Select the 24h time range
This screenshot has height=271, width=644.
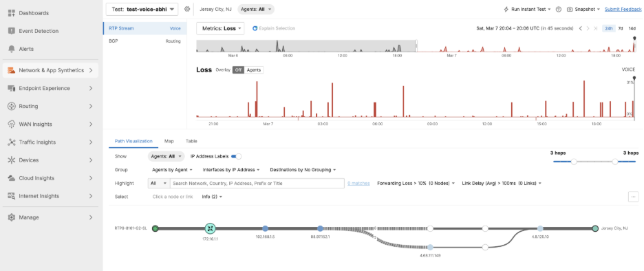[x=608, y=28]
